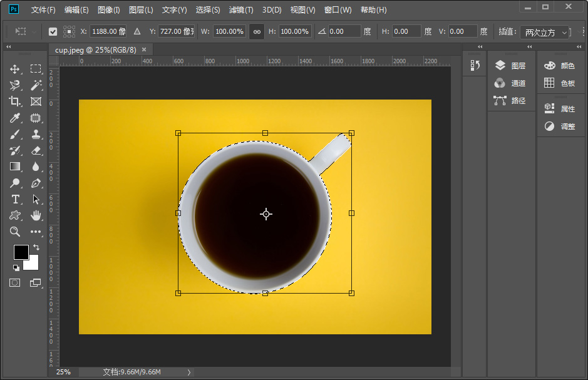588x380 pixels.
Task: Open the 调整 adjustments panel
Action: point(560,126)
